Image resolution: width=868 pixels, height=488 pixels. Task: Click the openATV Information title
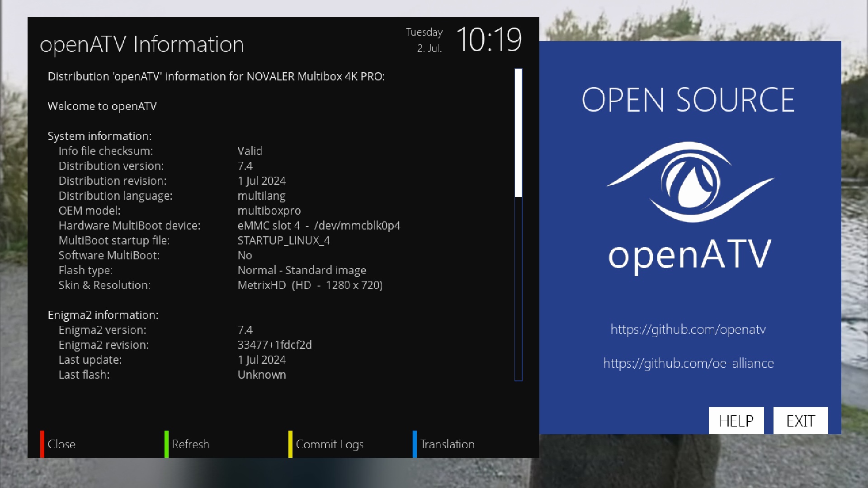[142, 44]
